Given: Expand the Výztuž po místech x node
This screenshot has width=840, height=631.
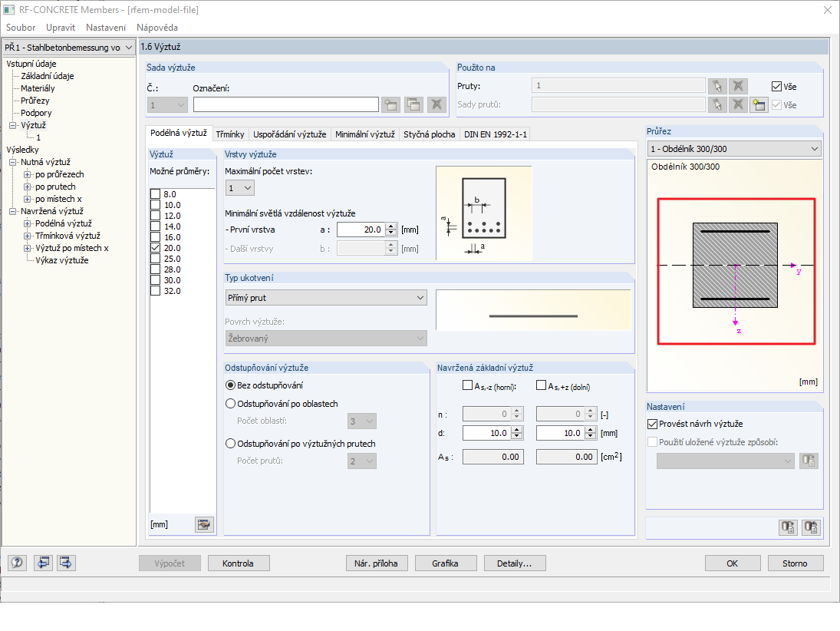Looking at the screenshot, I should 28,248.
